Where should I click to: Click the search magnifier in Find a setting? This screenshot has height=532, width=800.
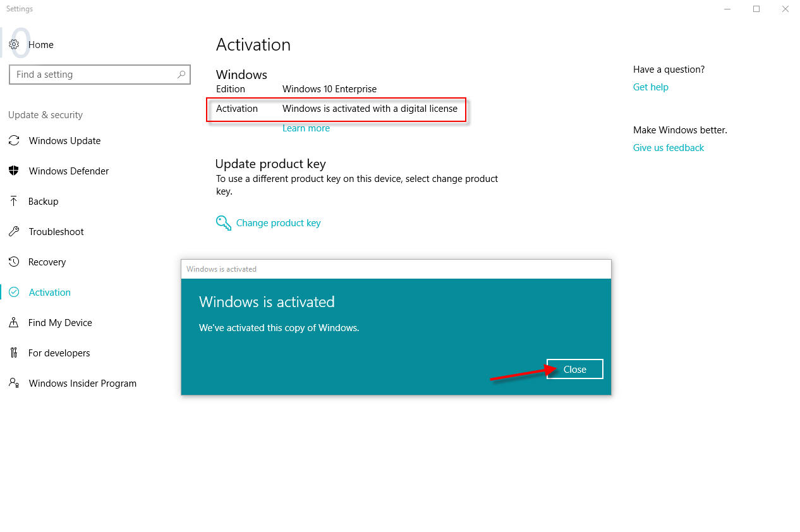coord(181,75)
